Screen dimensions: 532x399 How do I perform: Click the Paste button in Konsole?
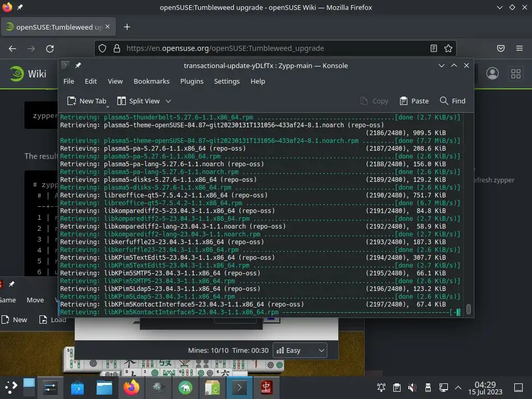(414, 101)
